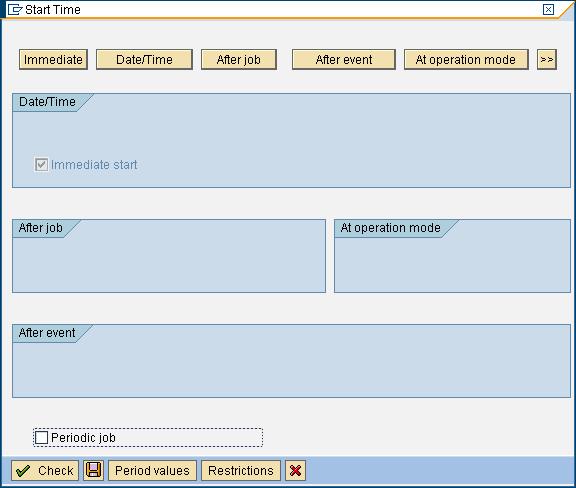Open Period values settings
Screen dimensions: 576x488
pyautogui.click(x=152, y=470)
